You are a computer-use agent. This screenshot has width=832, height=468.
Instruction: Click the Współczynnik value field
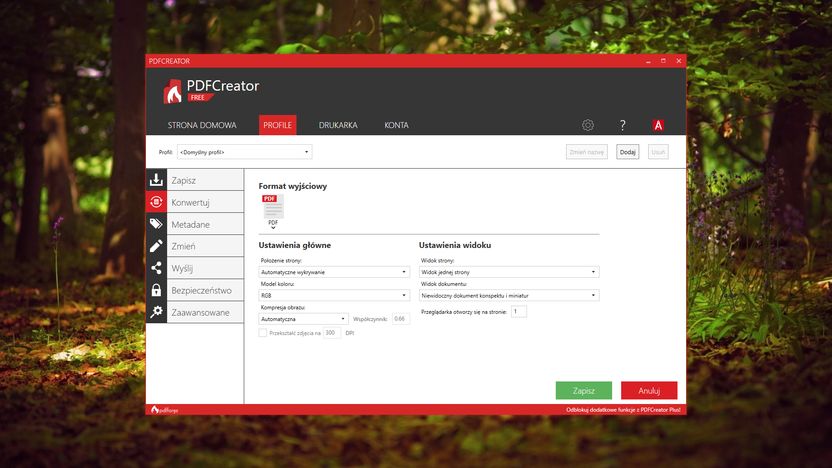pyautogui.click(x=401, y=319)
